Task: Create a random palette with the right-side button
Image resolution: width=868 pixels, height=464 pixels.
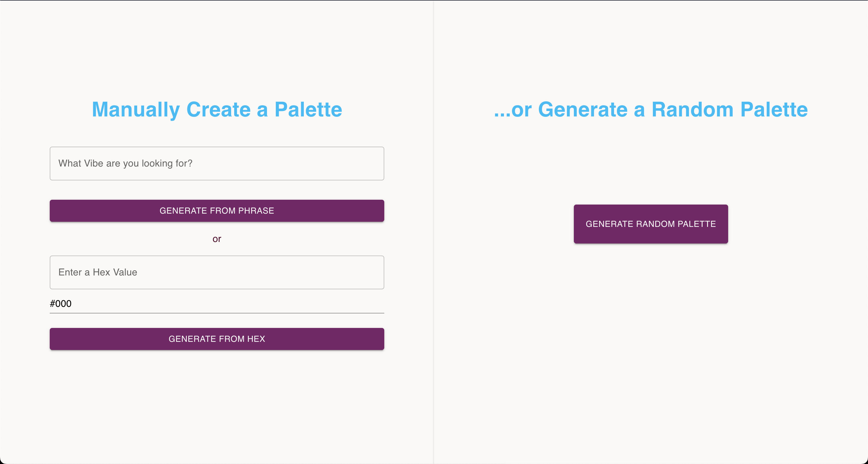Action: [651, 224]
